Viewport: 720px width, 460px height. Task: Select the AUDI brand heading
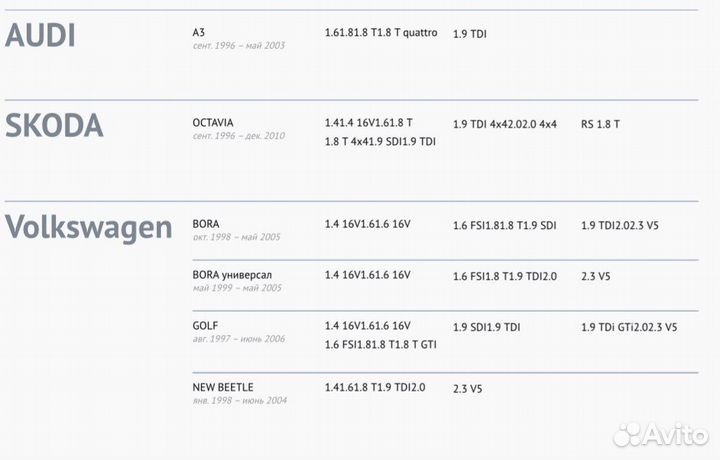pos(40,36)
